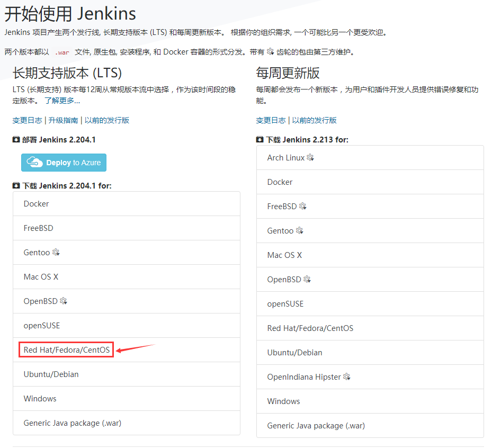Select Mac OS X in LTS list
This screenshot has width=492, height=448.
click(x=127, y=277)
